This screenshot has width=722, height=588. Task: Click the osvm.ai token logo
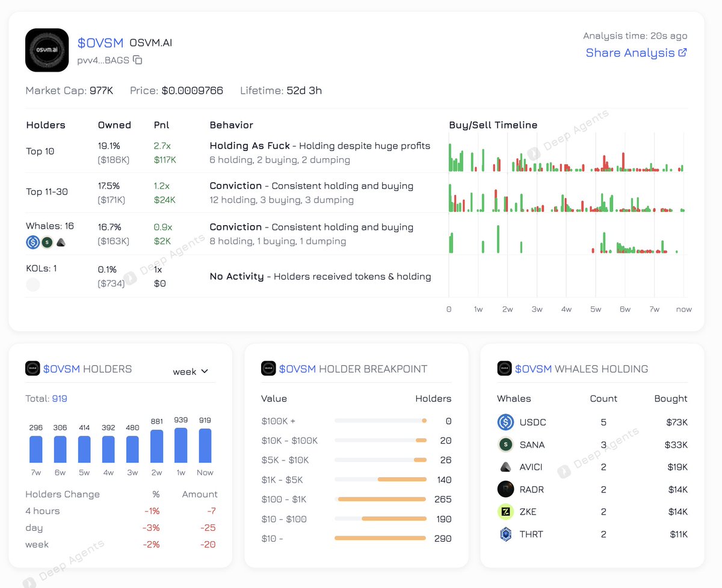(x=47, y=51)
